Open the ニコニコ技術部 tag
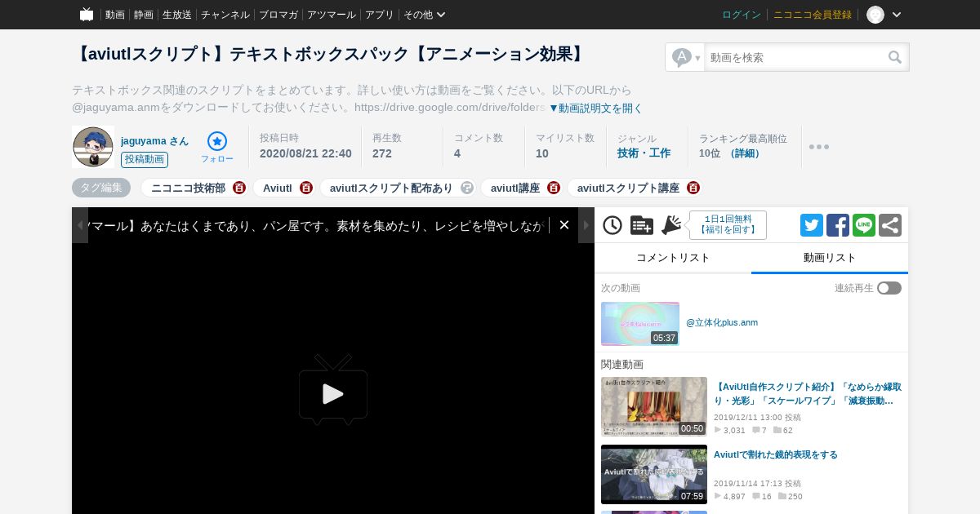This screenshot has height=514, width=980. pyautogui.click(x=188, y=188)
